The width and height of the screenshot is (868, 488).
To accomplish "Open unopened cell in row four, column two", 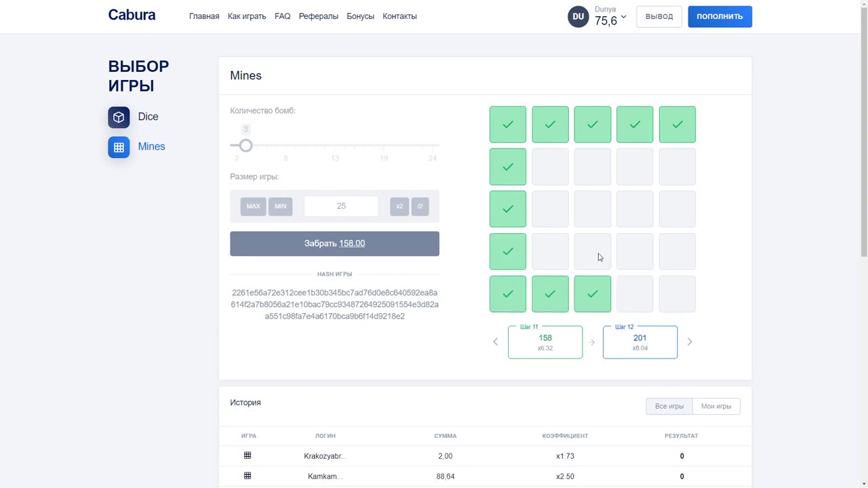I will click(550, 251).
